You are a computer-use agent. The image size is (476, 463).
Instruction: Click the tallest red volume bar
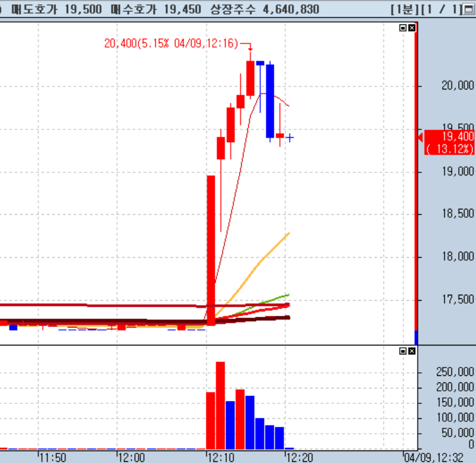[220, 405]
